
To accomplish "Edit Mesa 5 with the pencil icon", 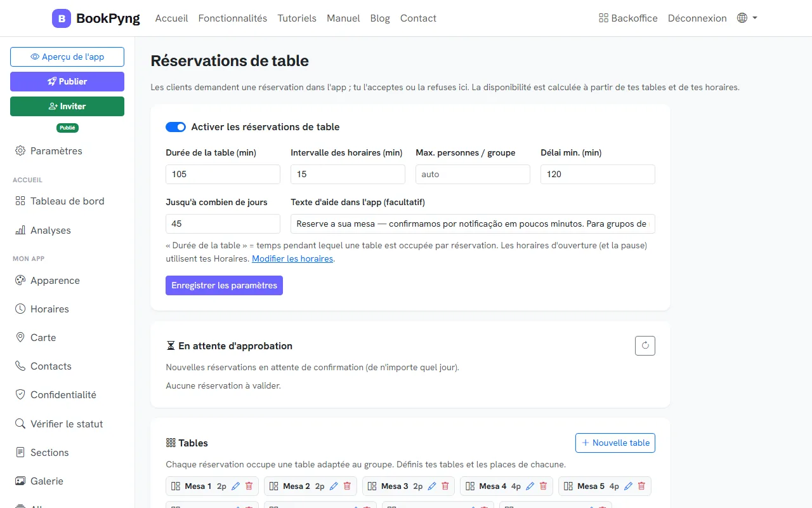I will 629,486.
